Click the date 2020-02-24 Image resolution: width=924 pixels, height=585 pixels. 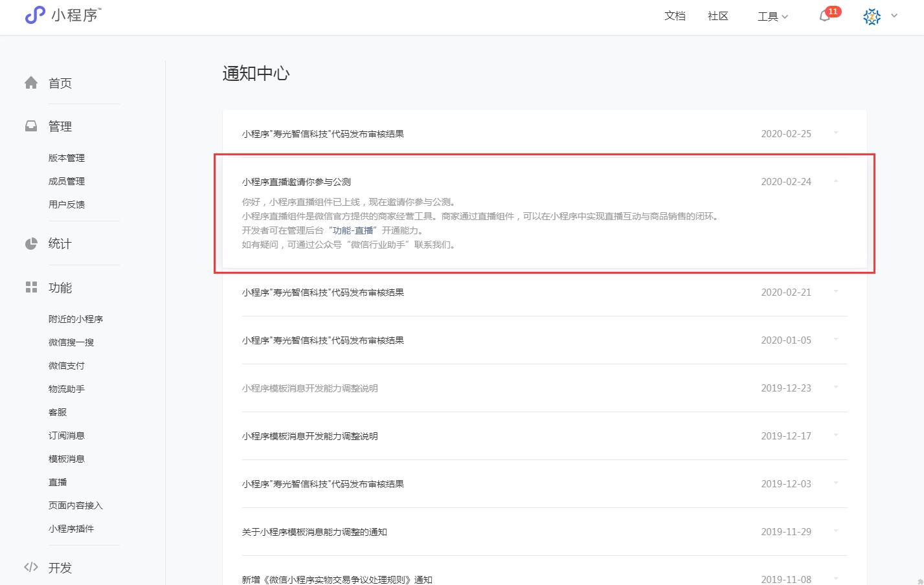point(786,182)
